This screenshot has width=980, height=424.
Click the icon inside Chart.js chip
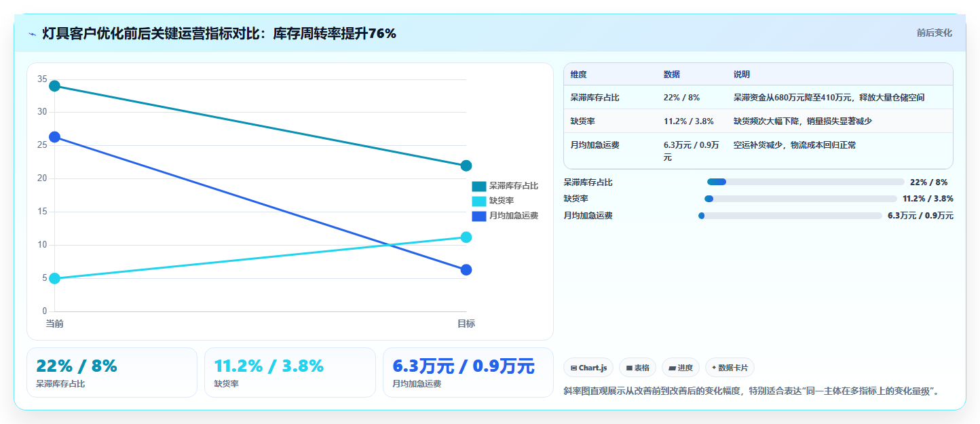(574, 368)
